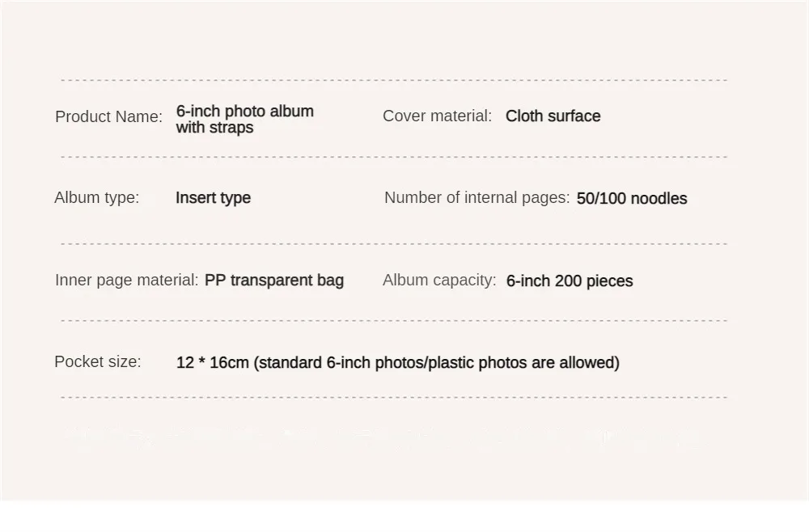Viewport: 809px width, 532px height.
Task: Select the "Insert type" value
Action: click(213, 197)
